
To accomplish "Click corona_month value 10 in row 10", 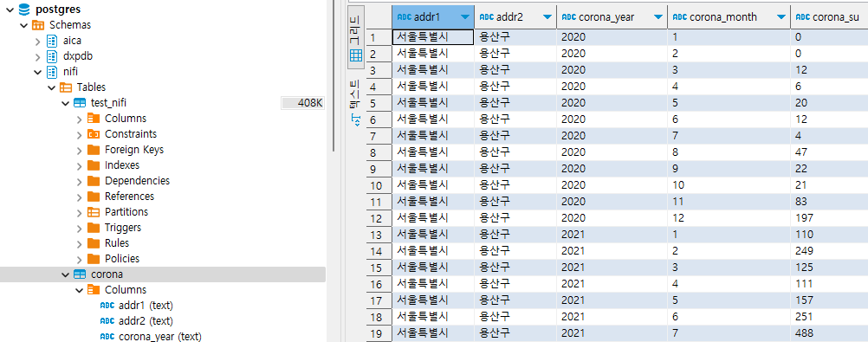I will [x=729, y=184].
